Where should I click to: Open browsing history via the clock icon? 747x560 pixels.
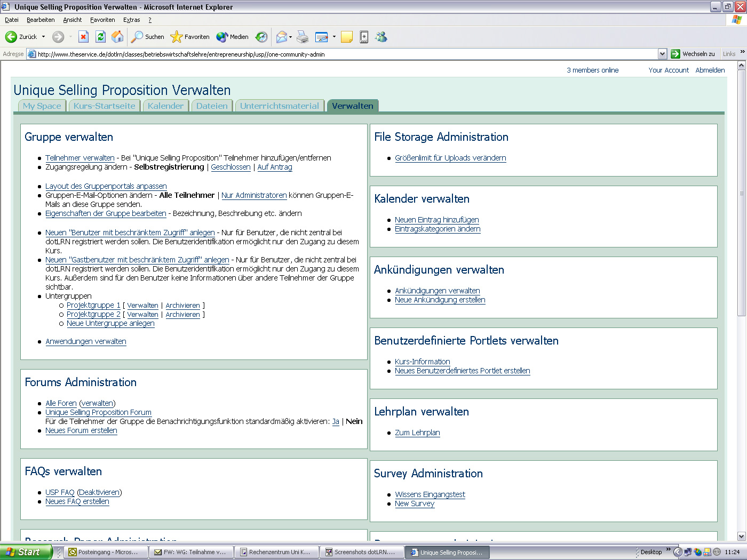pos(261,37)
